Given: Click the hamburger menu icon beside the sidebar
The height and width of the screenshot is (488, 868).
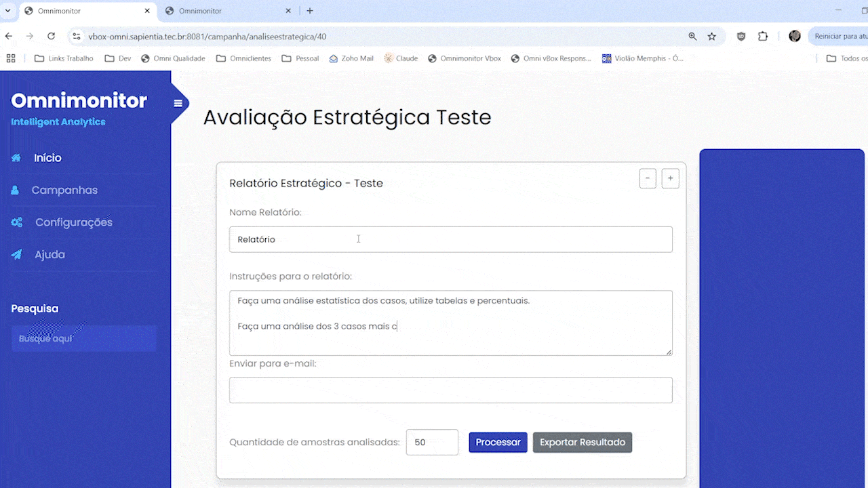Looking at the screenshot, I should pyautogui.click(x=178, y=104).
